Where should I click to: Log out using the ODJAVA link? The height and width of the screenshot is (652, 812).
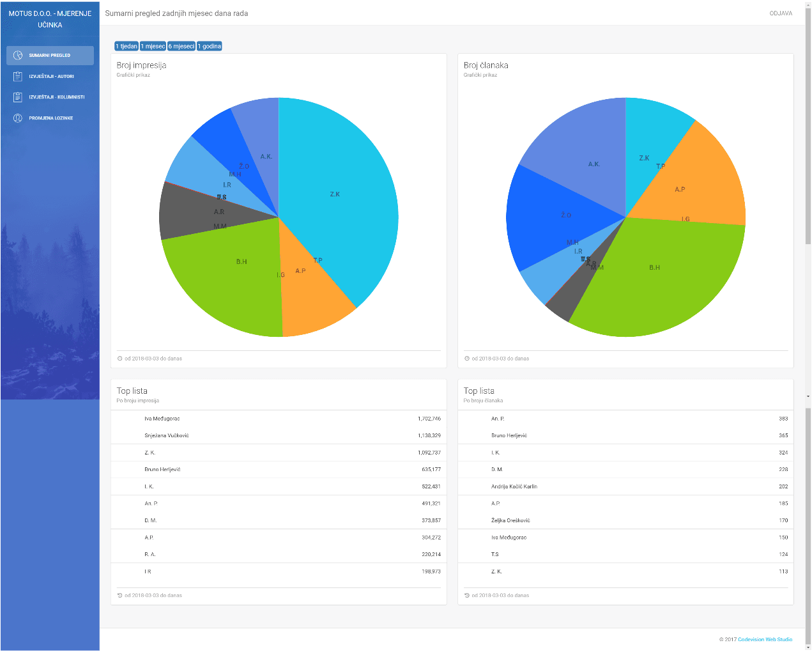click(781, 13)
